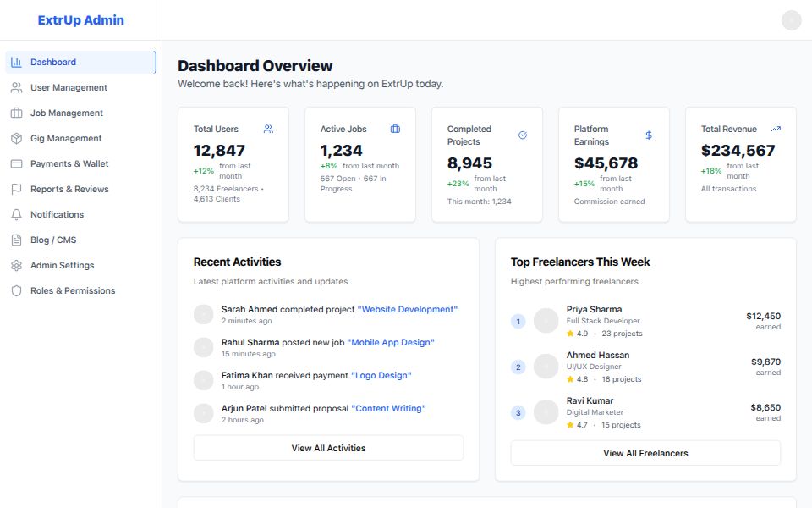Click the Roles & Permissions shield icon
The image size is (812, 508).
pos(16,290)
